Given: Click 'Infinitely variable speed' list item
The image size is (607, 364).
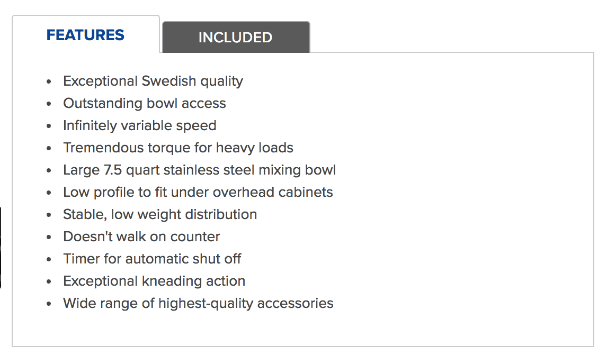Looking at the screenshot, I should [140, 126].
